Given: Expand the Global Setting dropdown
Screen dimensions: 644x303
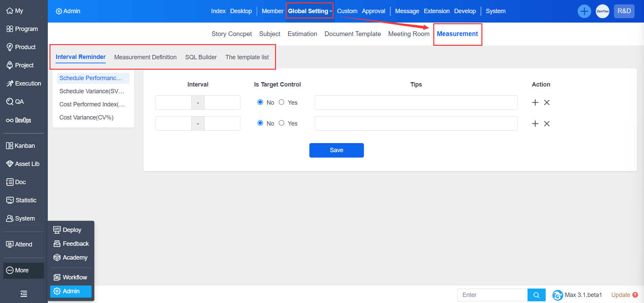Looking at the screenshot, I should click(x=310, y=11).
